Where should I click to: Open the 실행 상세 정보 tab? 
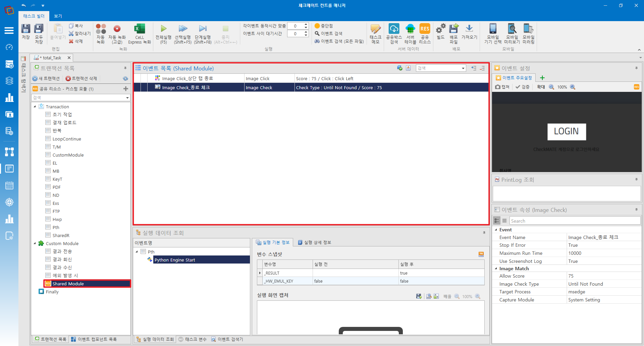click(314, 242)
